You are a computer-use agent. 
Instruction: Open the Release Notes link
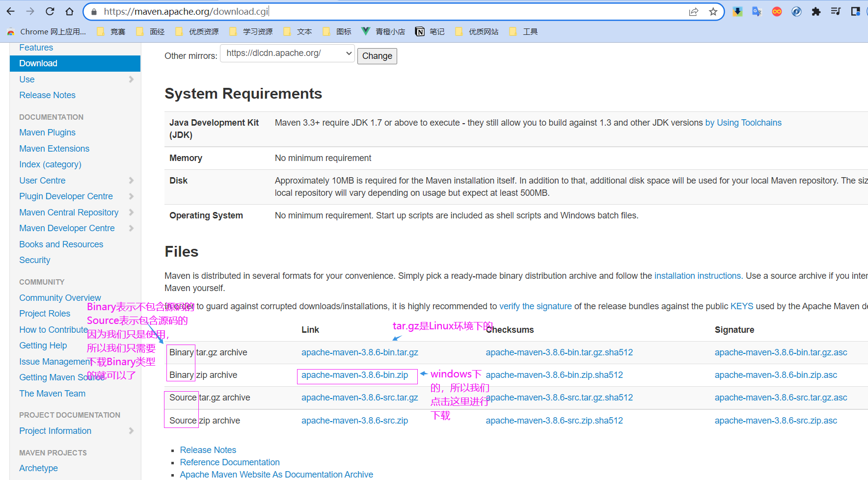click(208, 450)
